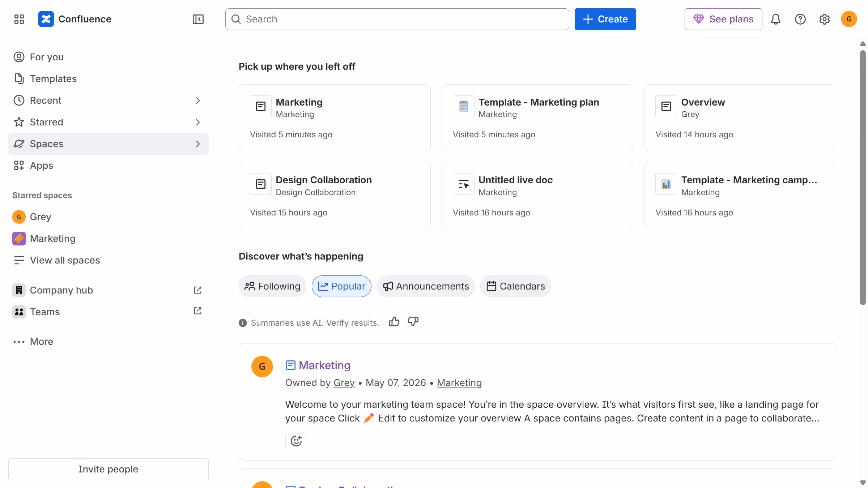This screenshot has width=868, height=488.
Task: Click the page icon on the Marketing card
Action: pos(260,106)
